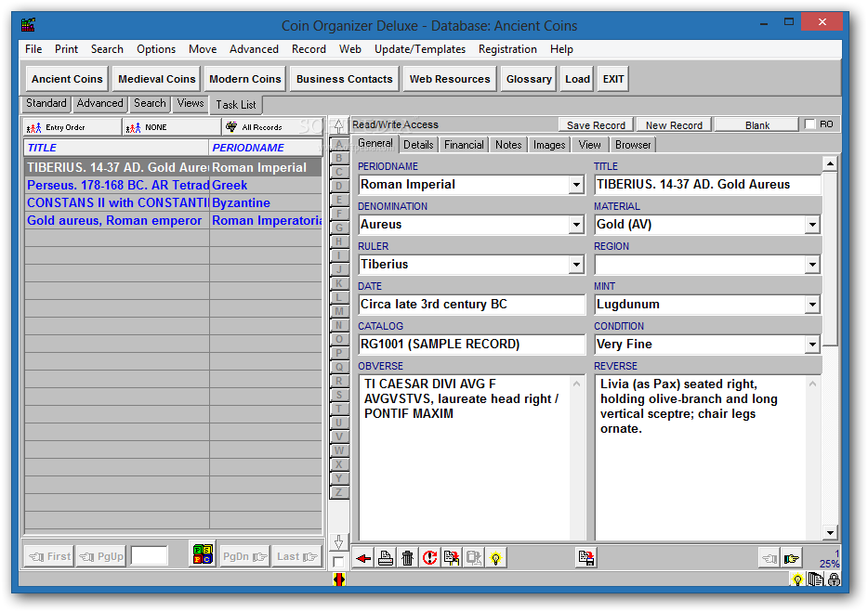Viewport: 868px width, 612px height.
Task: Click the status bar light bulb icon
Action: point(797,579)
